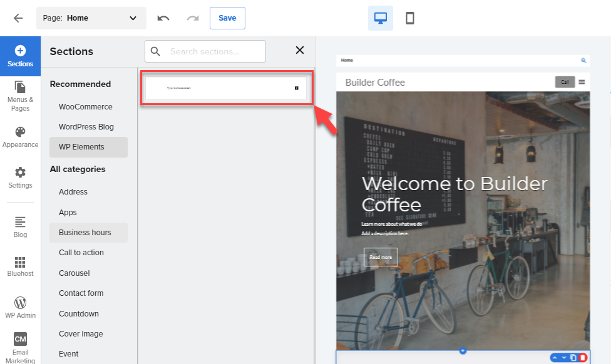The height and width of the screenshot is (364, 611).
Task: Click the Home link in preview
Action: click(x=347, y=60)
